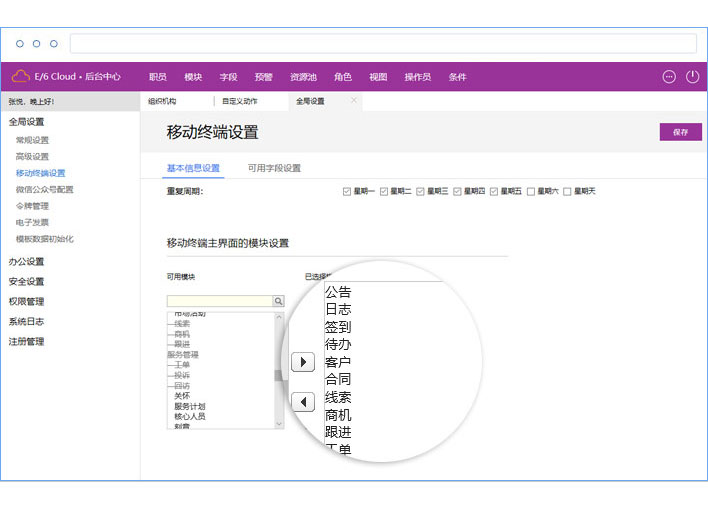This screenshot has height=520, width=708.
Task: Expand 权限管理 in the sidebar
Action: 27,301
